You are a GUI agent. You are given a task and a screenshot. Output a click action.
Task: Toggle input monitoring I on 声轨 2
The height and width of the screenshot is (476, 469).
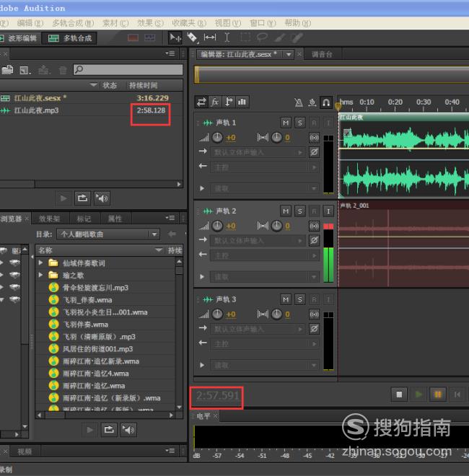pyautogui.click(x=328, y=211)
